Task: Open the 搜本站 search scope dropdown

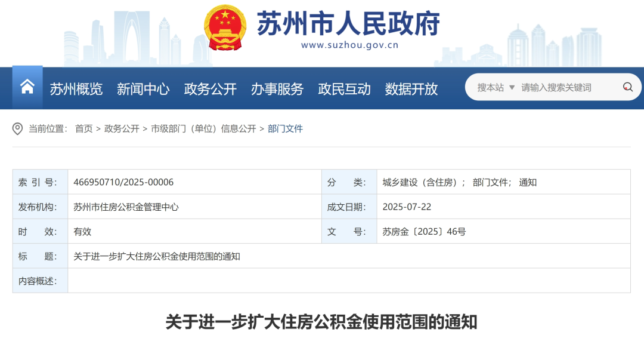Action: [x=496, y=87]
